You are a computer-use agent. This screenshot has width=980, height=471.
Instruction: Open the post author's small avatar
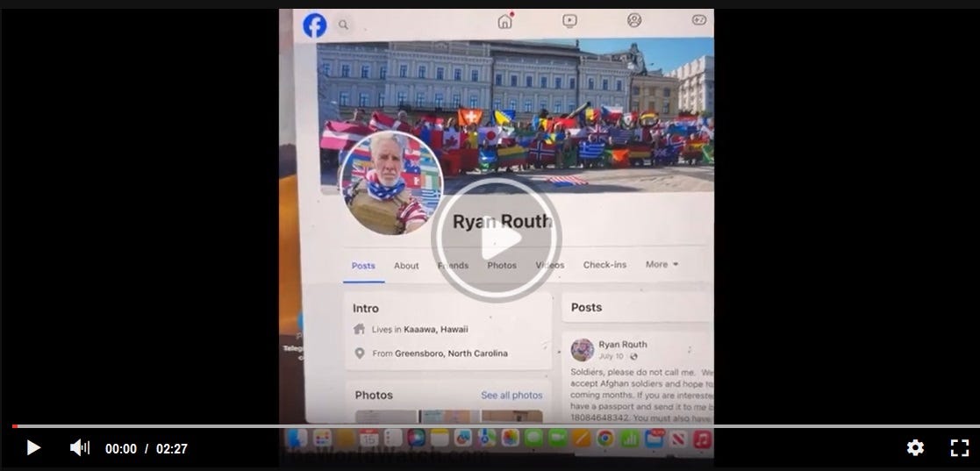[583, 350]
